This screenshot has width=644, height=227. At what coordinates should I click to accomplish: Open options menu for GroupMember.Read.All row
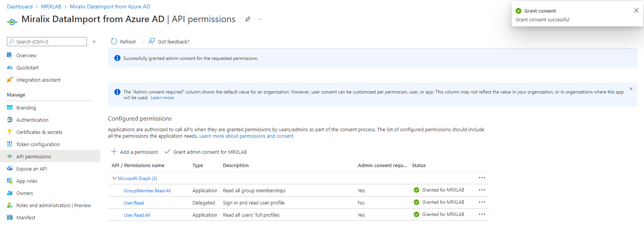click(482, 190)
